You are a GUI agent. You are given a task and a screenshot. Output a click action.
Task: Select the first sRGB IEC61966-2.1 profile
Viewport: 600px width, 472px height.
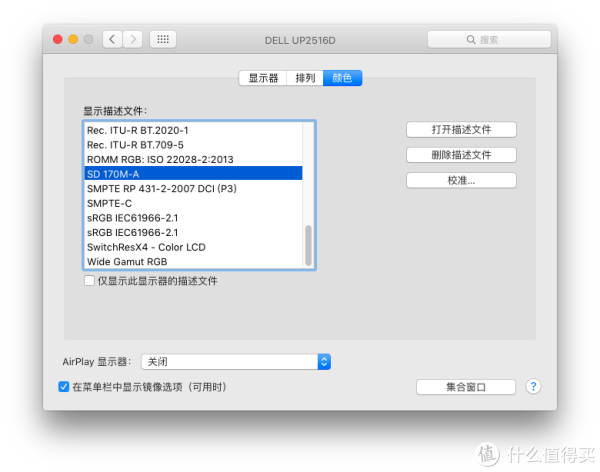[193, 218]
